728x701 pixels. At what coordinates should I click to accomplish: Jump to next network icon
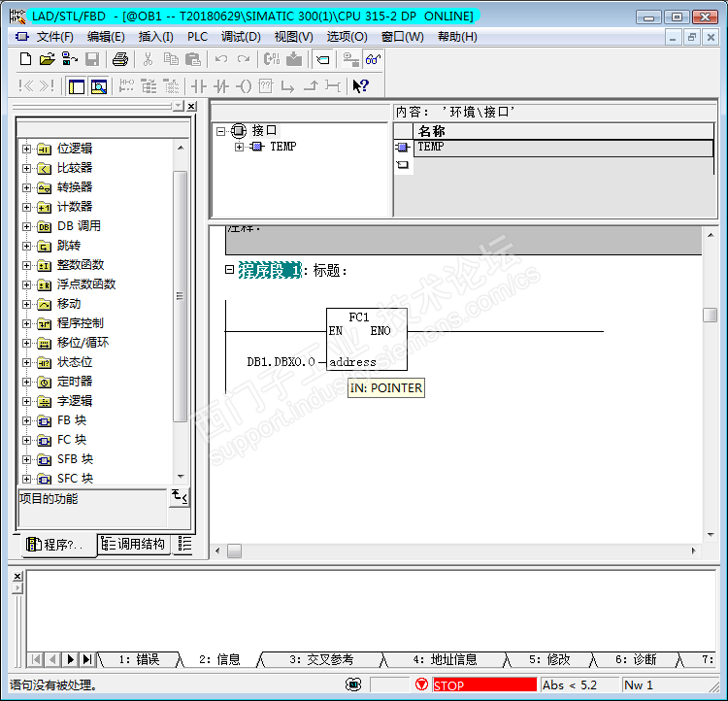(x=47, y=86)
